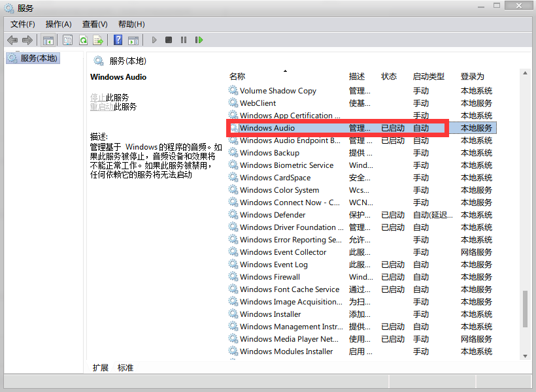Click the scrollbar down arrow of the services list

click(x=525, y=356)
